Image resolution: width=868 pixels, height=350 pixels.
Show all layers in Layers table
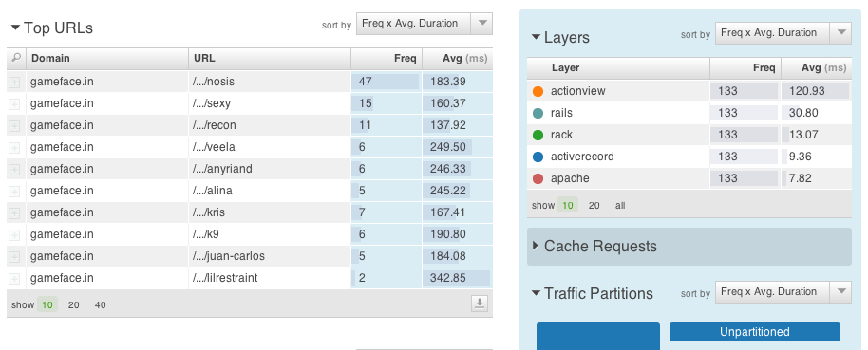pos(620,205)
